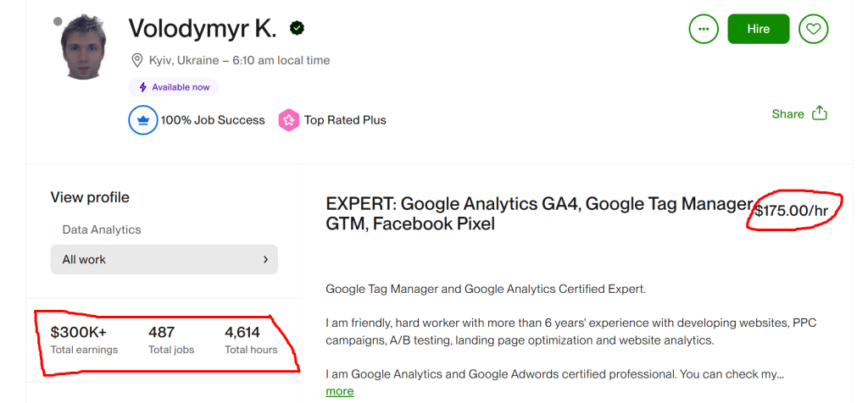Click the blue crown Job Success icon
Screen dimensions: 868x403
(x=142, y=120)
